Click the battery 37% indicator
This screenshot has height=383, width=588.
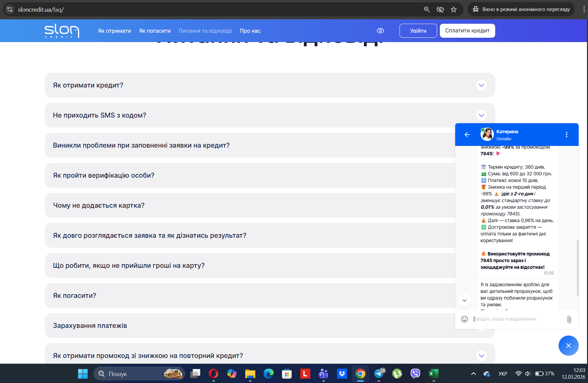click(x=545, y=374)
